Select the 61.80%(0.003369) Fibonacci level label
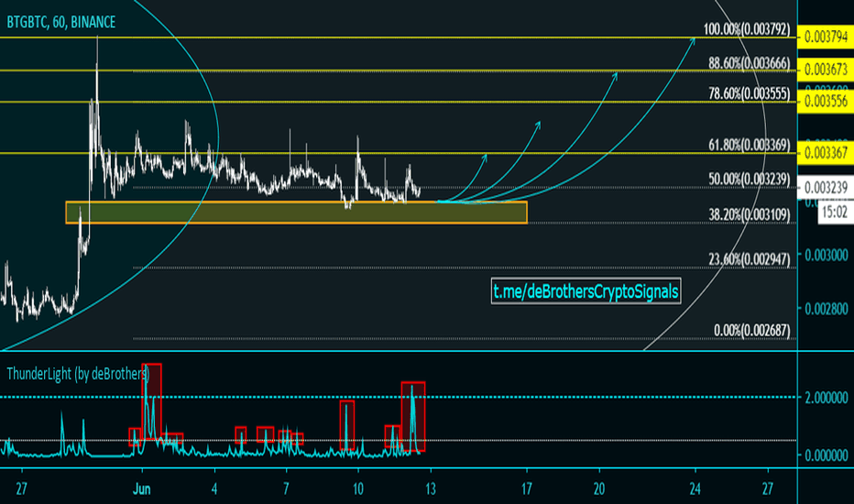Image resolution: width=854 pixels, height=504 pixels. (x=749, y=145)
